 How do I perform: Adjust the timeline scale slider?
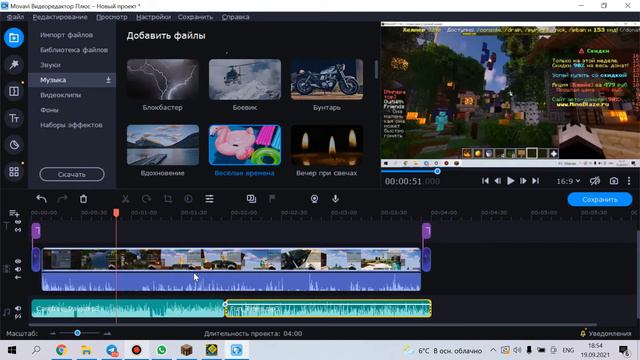[x=78, y=333]
